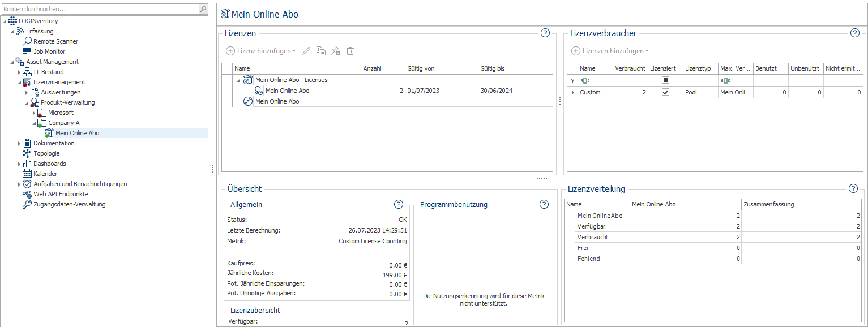
Task: Click the Job Monitor icon in the tree
Action: coord(27,51)
